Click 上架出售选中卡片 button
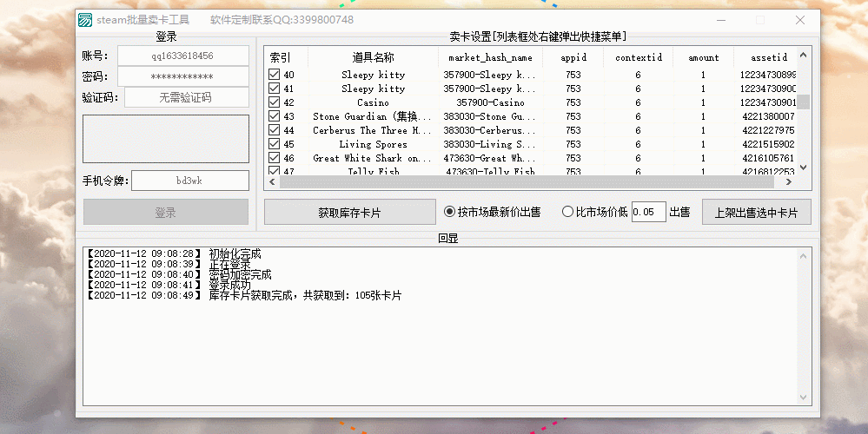Screen dimensions: 868x434 point(756,213)
